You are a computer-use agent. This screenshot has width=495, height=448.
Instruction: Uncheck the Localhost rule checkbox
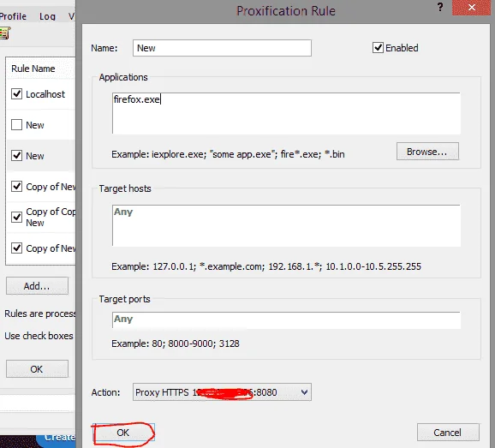pos(17,94)
